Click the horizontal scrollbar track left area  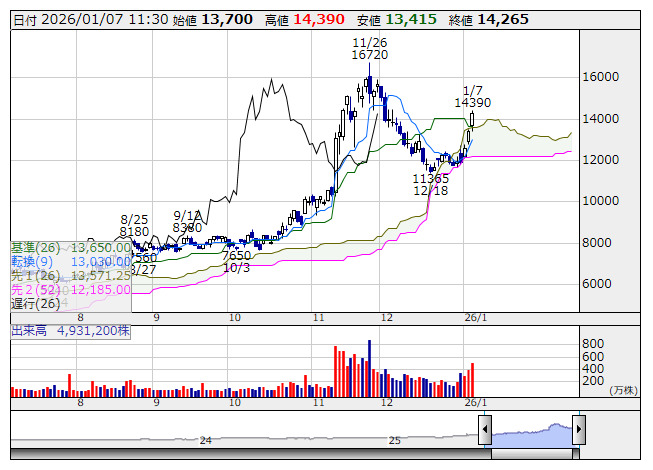click(x=251, y=454)
